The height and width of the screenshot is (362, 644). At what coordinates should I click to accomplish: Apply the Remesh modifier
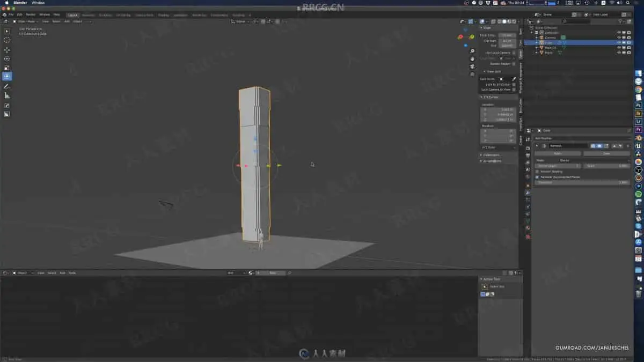point(558,153)
